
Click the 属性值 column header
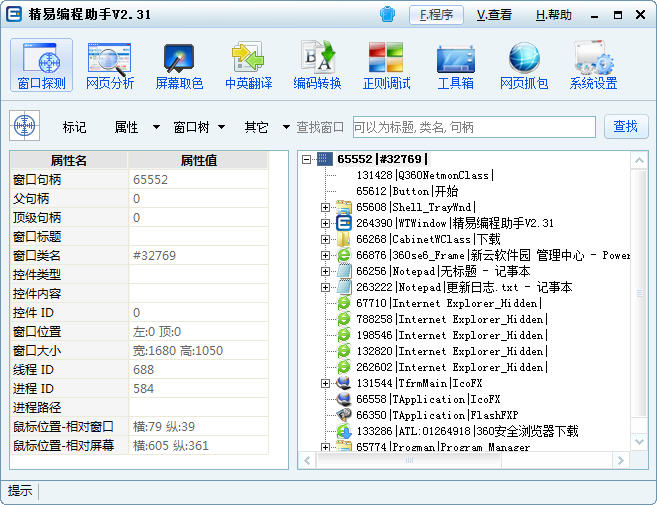pos(199,160)
